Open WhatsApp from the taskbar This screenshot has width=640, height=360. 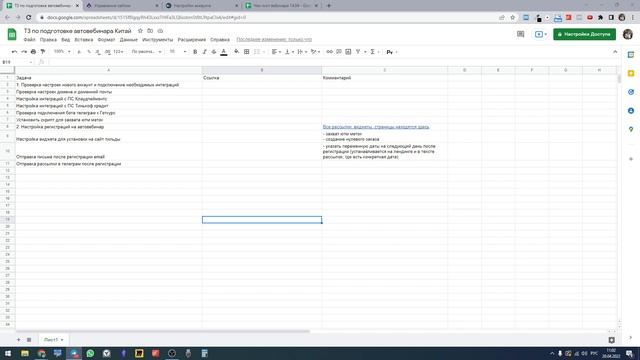(x=90, y=353)
